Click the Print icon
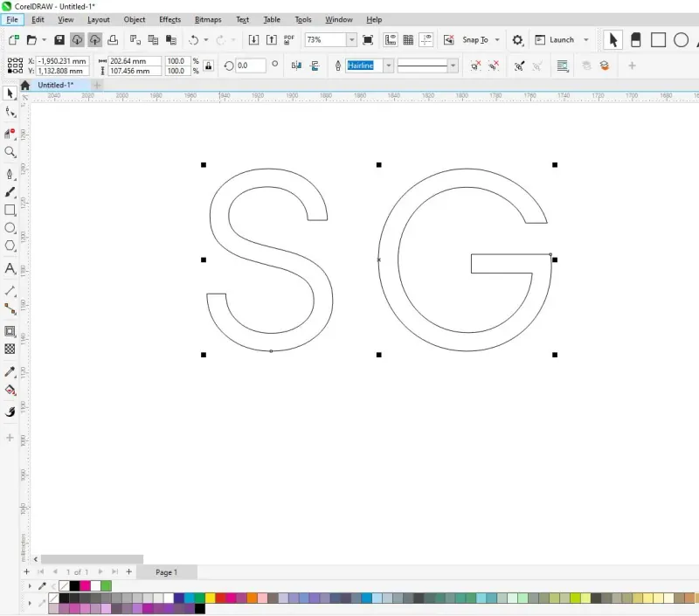Image resolution: width=699 pixels, height=616 pixels. pos(114,39)
